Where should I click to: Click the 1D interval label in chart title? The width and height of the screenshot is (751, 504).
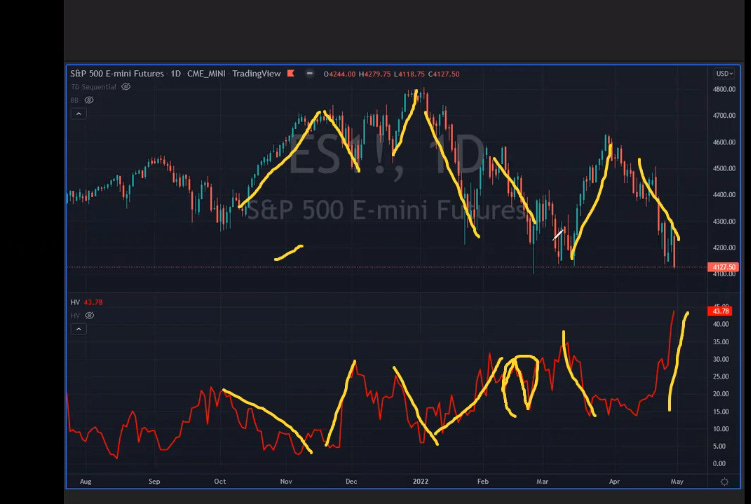tap(176, 73)
